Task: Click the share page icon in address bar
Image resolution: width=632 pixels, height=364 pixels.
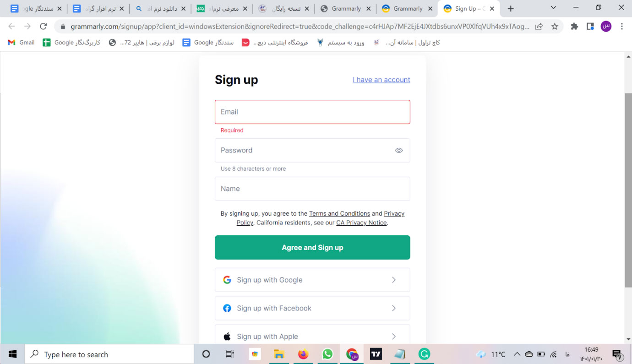Action: coord(539,27)
